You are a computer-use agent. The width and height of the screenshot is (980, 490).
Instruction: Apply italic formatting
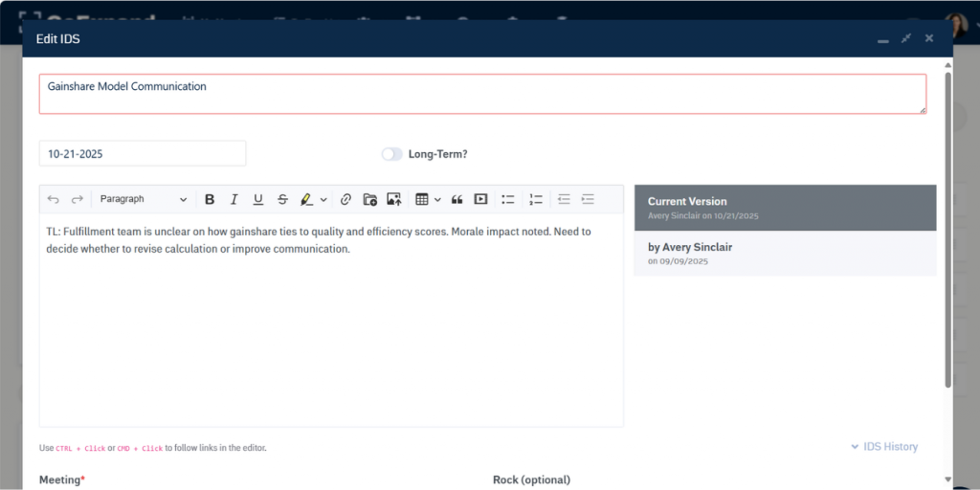(234, 199)
